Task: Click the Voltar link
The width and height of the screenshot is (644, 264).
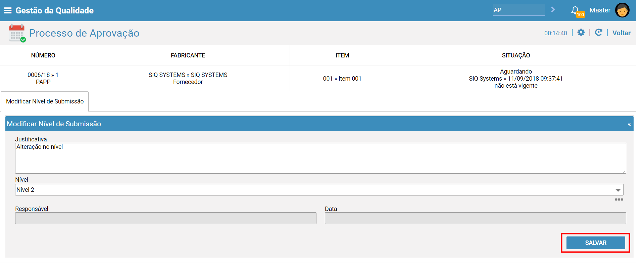Action: [x=621, y=33]
